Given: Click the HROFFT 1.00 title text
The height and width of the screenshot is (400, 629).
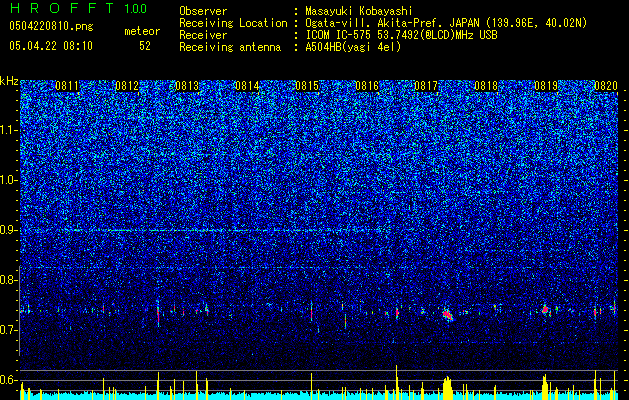Looking at the screenshot, I should 78,8.
